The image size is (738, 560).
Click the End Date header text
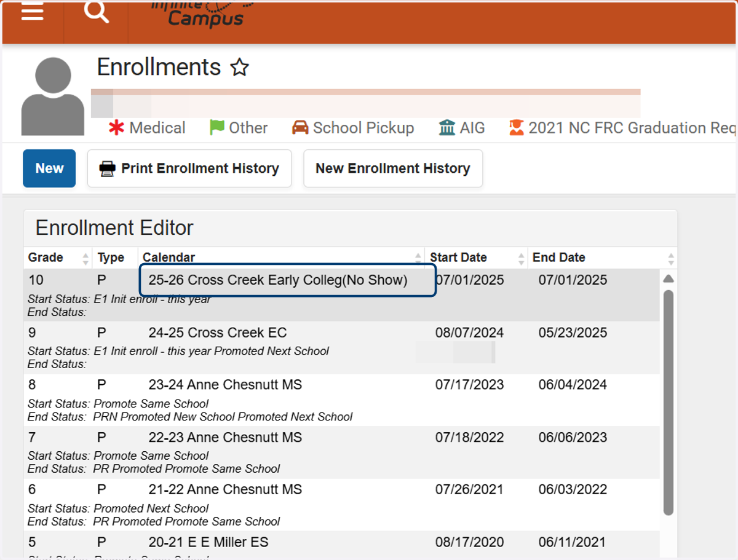(x=559, y=258)
